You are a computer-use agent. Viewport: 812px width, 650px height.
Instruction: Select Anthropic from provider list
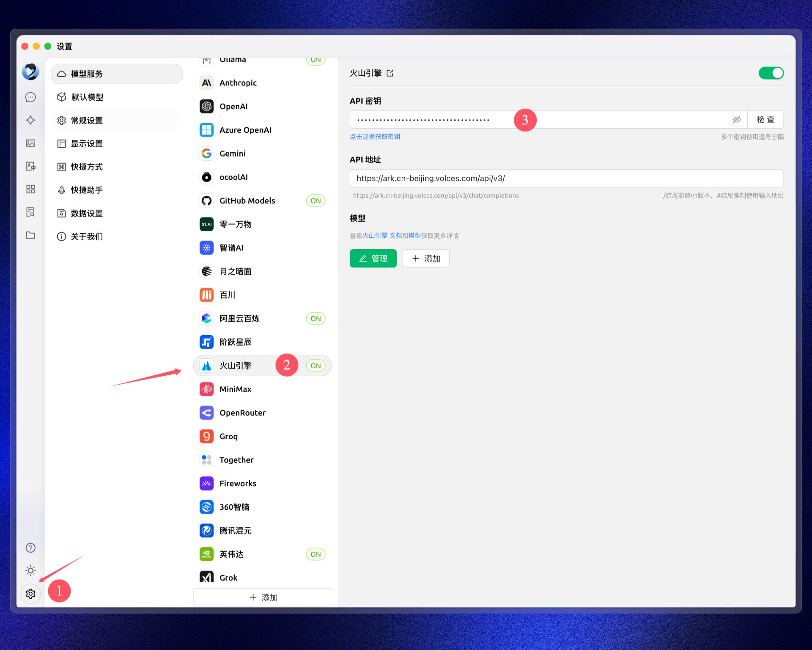pos(238,83)
